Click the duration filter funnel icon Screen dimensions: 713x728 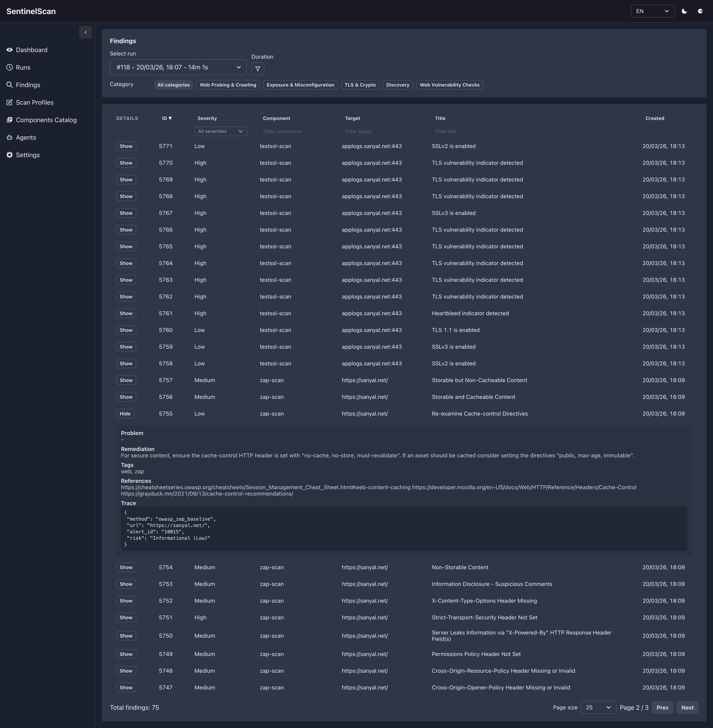pos(258,68)
